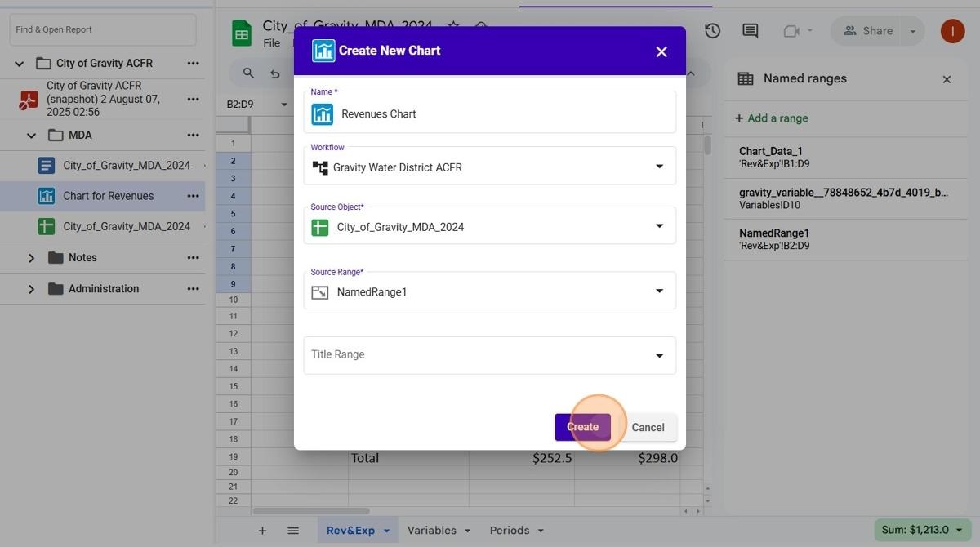The image size is (980, 547).
Task: Collapse the City of Gravity ACFR folder
Action: [x=20, y=64]
